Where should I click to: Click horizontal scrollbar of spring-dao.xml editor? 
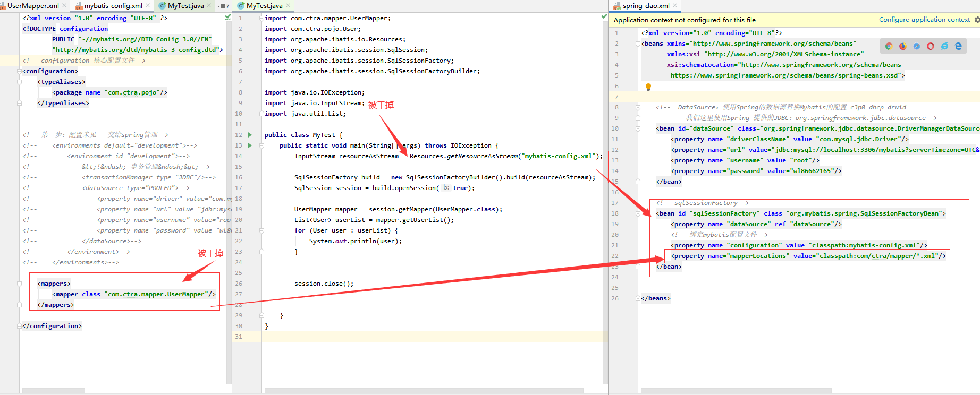click(737, 391)
